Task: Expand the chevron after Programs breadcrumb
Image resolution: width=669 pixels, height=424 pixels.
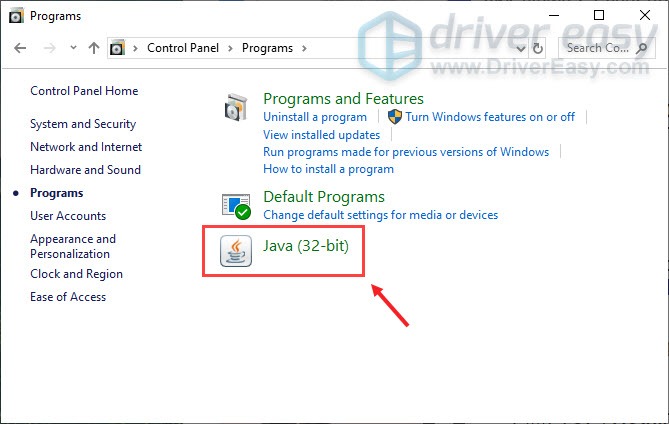Action: [x=304, y=49]
